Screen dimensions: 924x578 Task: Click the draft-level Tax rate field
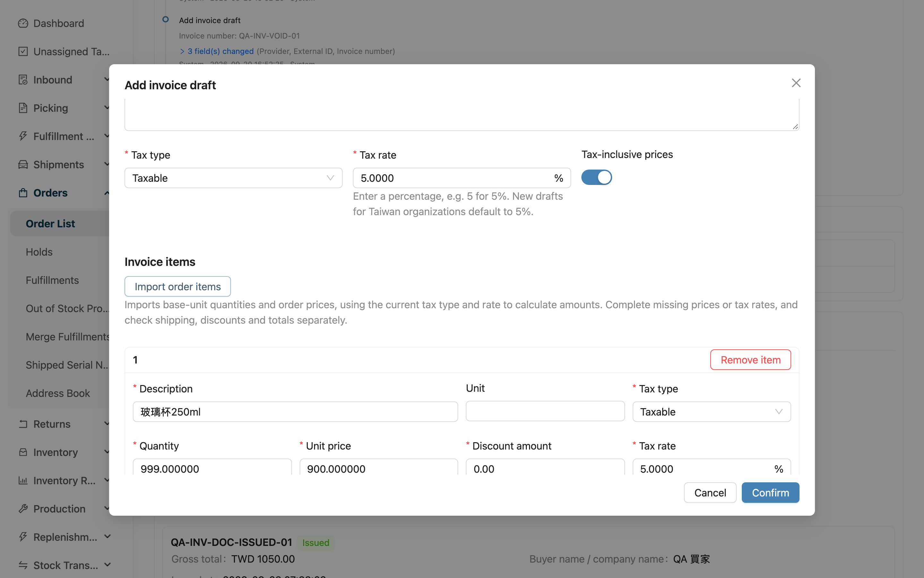pyautogui.click(x=462, y=178)
